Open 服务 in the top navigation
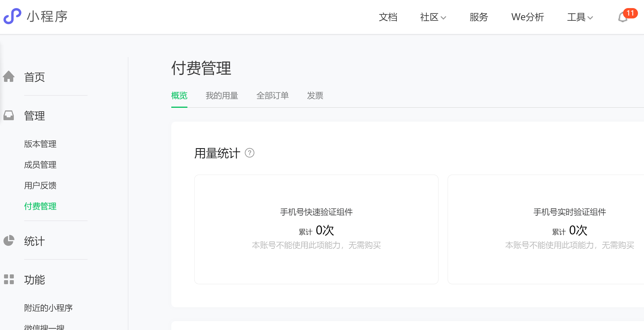 [x=478, y=17]
